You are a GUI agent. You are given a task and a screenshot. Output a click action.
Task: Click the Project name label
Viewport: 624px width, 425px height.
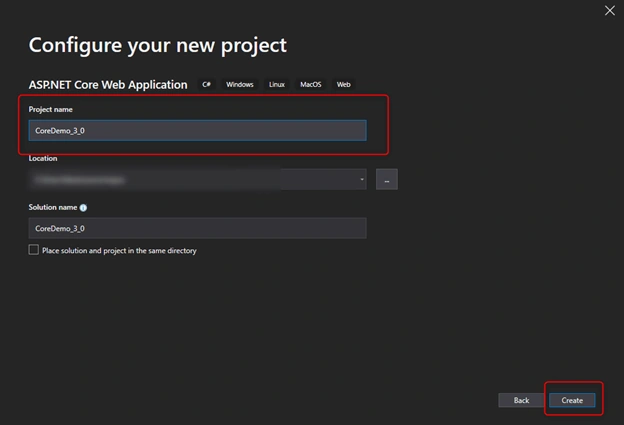pos(51,109)
